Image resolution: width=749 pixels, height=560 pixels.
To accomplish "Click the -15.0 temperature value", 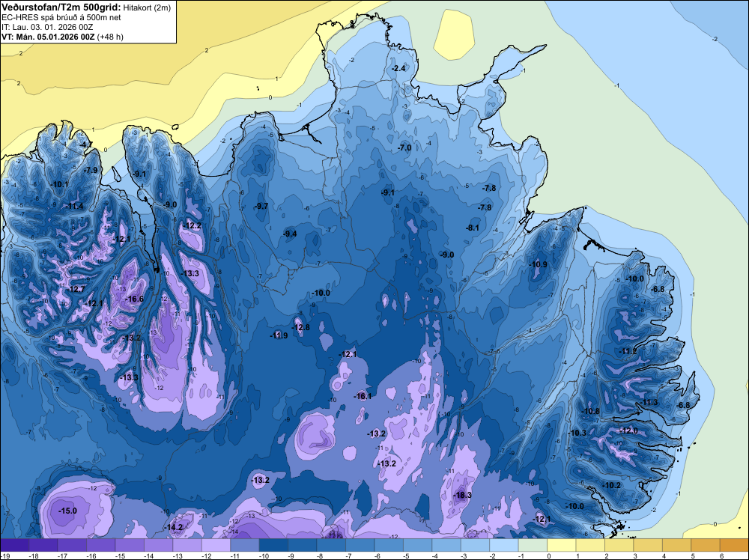I will click(x=67, y=511).
